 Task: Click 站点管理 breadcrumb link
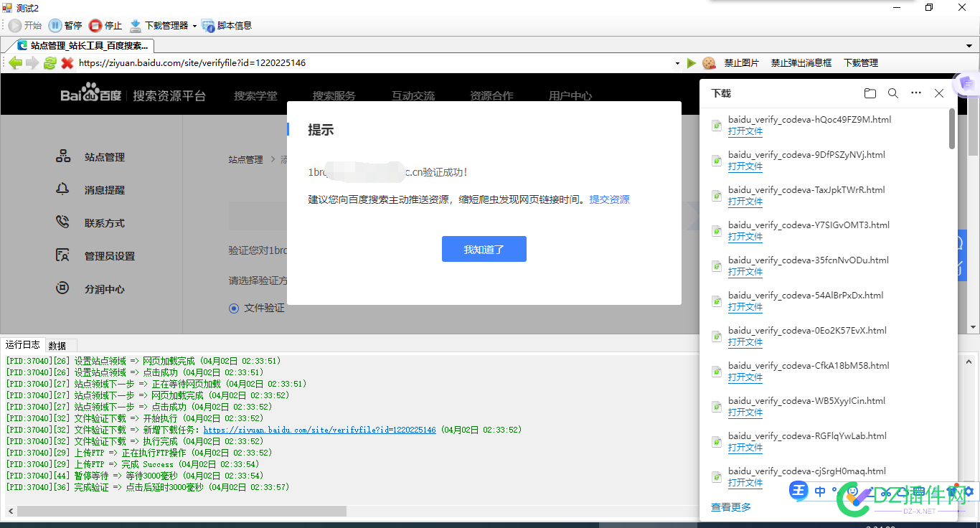pyautogui.click(x=246, y=160)
